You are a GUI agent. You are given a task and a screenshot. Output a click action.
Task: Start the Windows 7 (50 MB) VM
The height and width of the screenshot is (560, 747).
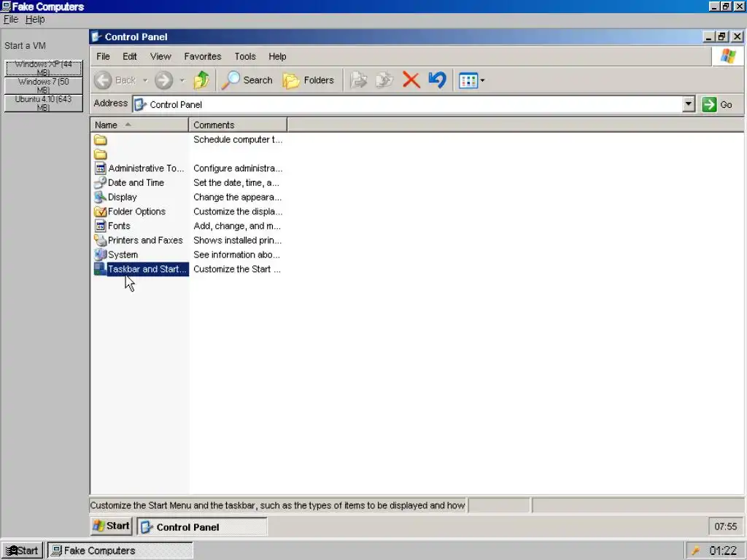43,86
